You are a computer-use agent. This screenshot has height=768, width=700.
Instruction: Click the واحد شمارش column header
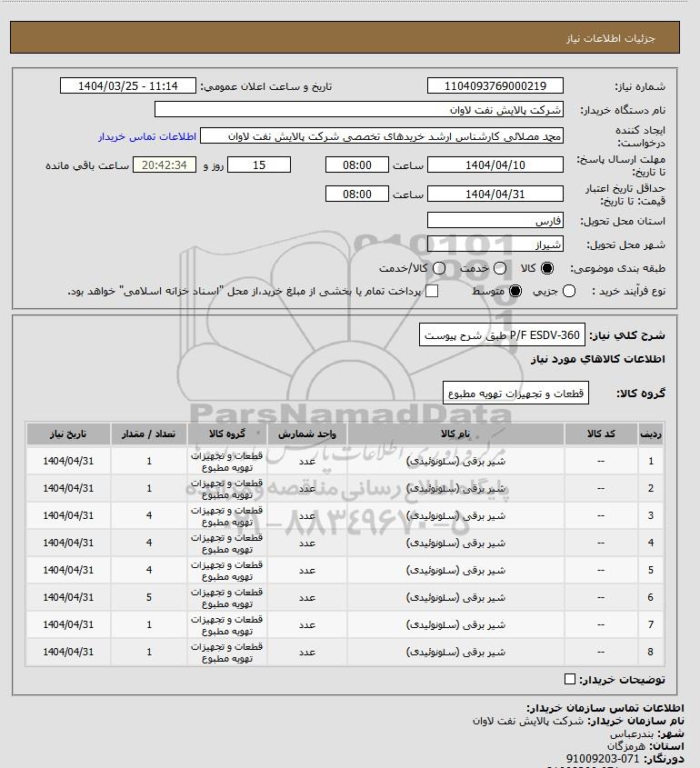tap(307, 434)
